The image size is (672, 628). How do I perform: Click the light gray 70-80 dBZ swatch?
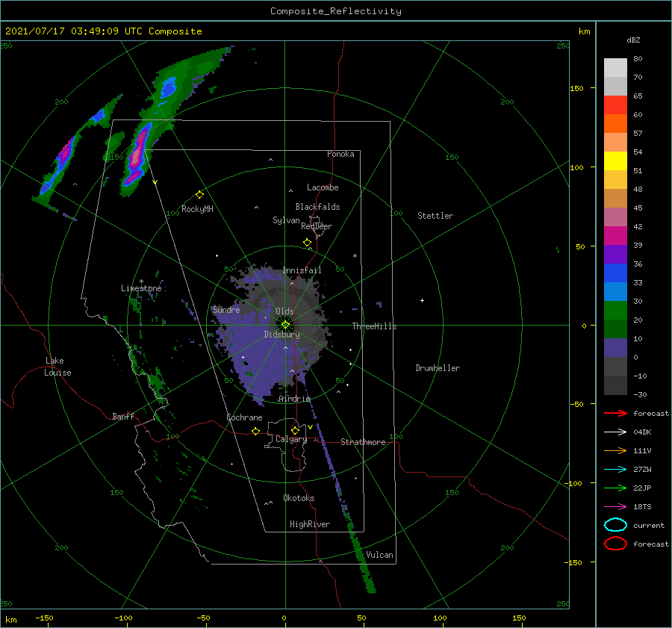pos(615,68)
